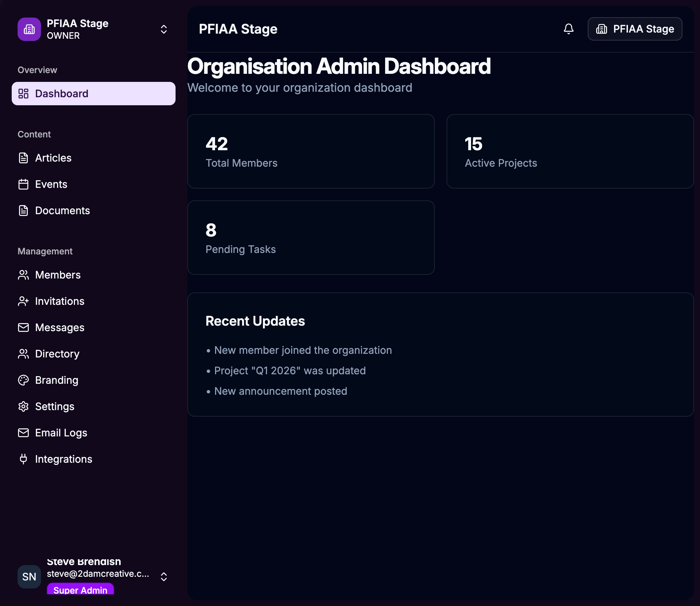Click the OWNER role label in sidebar

[x=63, y=35]
